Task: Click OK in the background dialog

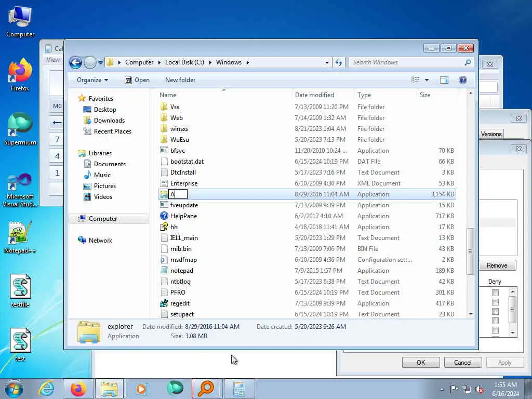Action: 421,363
